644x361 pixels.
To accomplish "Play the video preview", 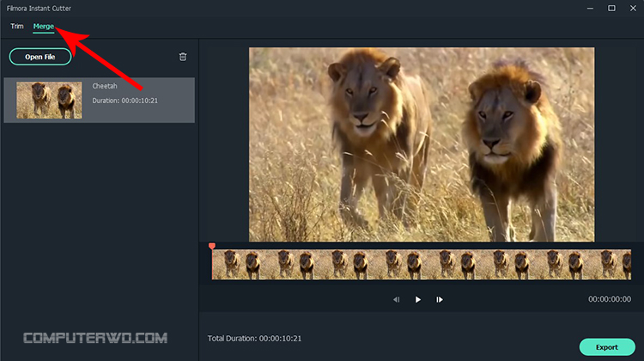I will (417, 299).
